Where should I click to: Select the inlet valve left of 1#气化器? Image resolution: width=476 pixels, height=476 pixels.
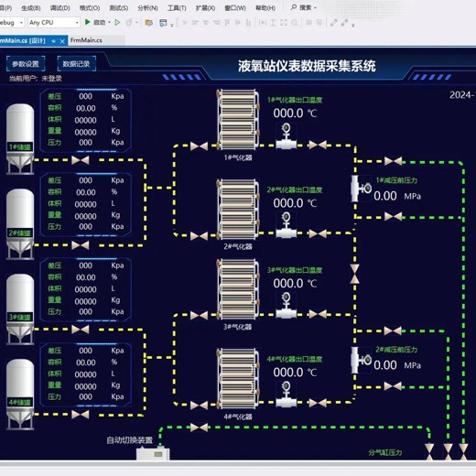coord(199,146)
